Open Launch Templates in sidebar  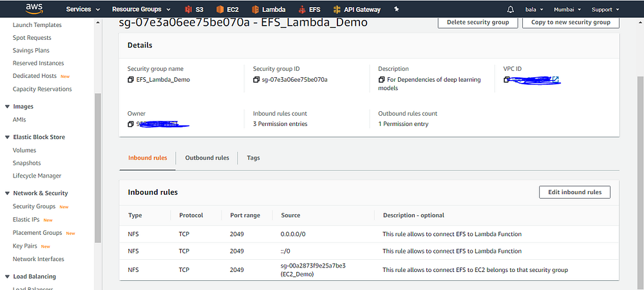pos(37,25)
